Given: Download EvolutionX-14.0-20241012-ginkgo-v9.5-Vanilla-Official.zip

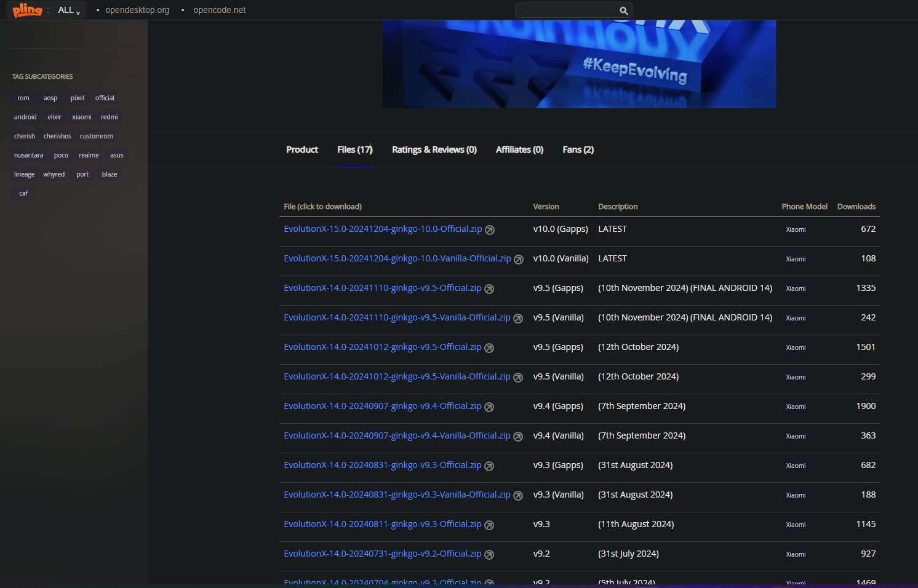Looking at the screenshot, I should pyautogui.click(x=397, y=376).
